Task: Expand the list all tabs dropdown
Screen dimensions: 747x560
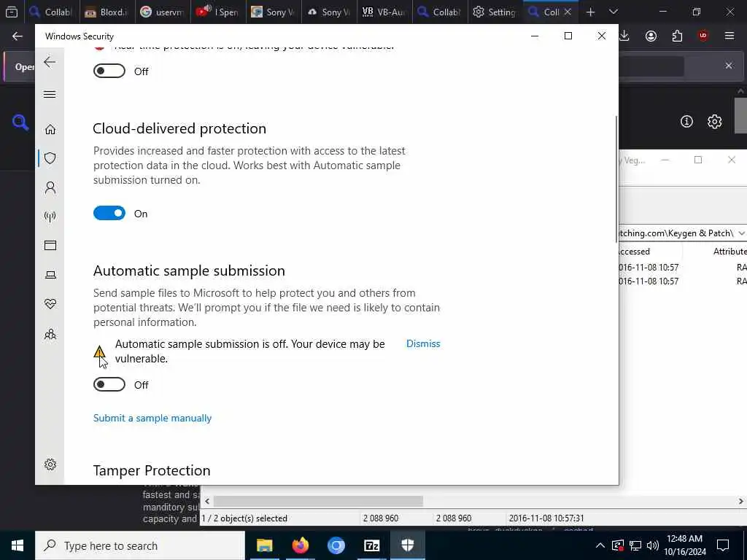Action: pyautogui.click(x=614, y=12)
